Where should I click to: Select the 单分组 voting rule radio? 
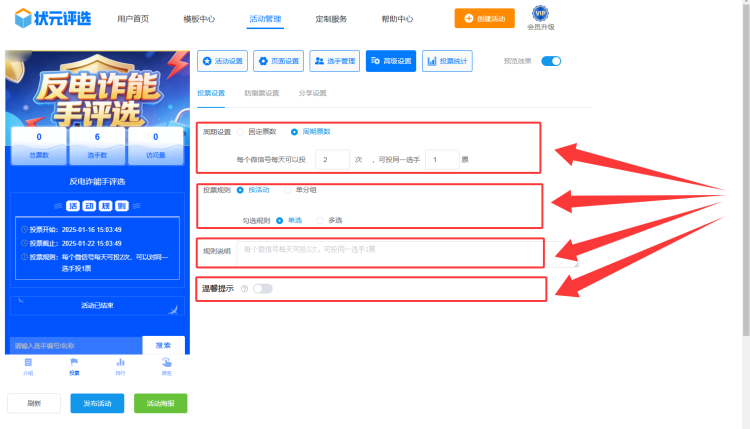287,190
